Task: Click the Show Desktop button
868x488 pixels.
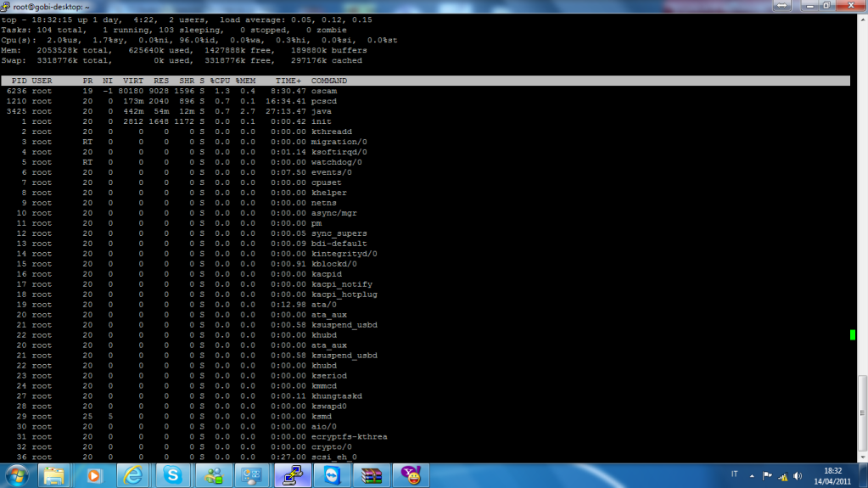Action: (x=864, y=475)
